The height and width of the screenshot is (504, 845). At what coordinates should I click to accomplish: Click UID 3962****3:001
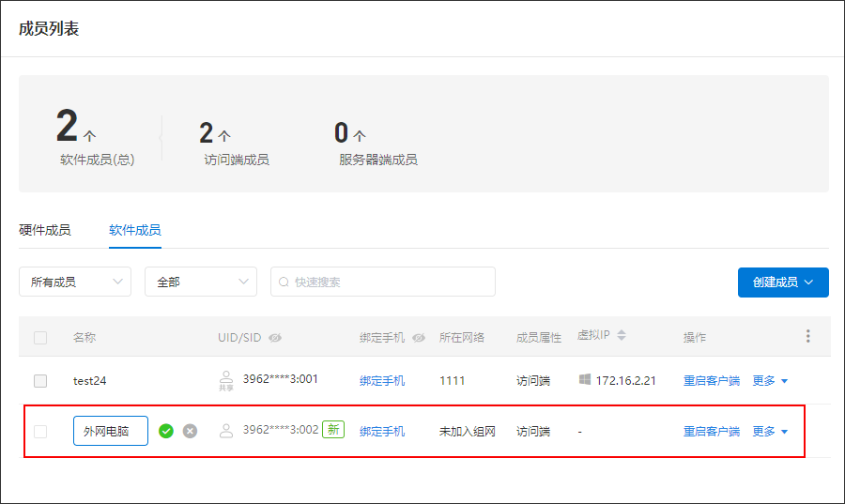[x=280, y=378]
